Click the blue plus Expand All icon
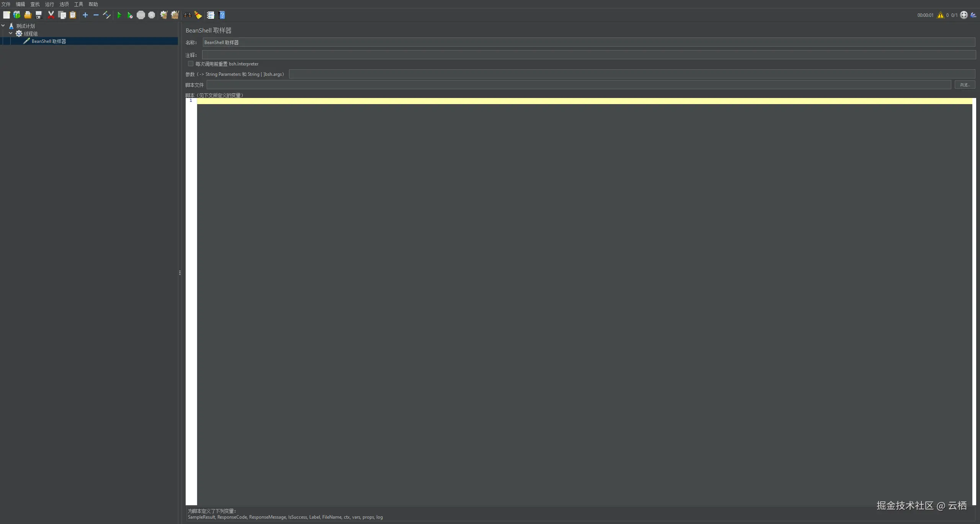This screenshot has width=980, height=524. pos(85,15)
